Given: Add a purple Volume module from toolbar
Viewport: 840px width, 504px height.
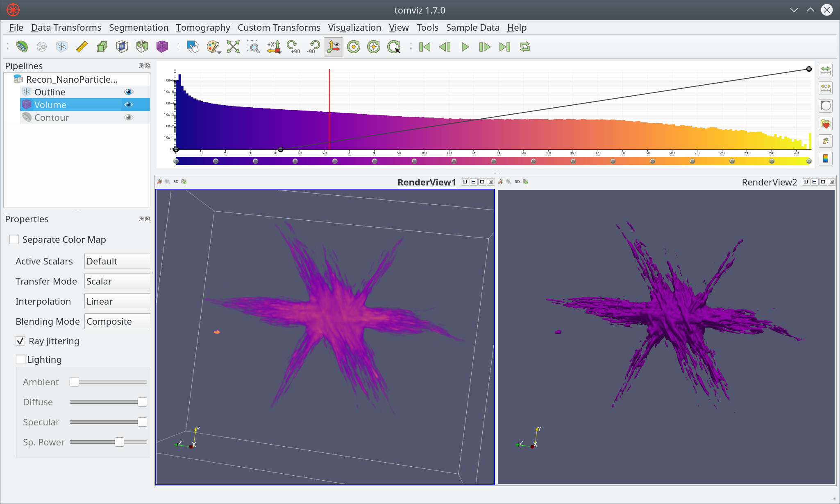Looking at the screenshot, I should 162,47.
